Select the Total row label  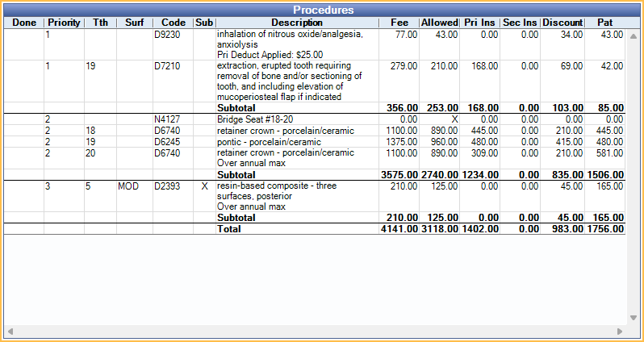[x=229, y=229]
